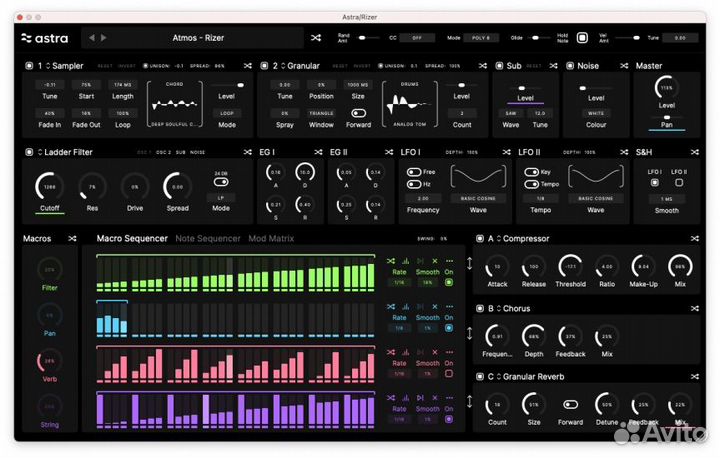Switch to the Mod Matrix tab
This screenshot has width=720, height=458.
coord(271,238)
